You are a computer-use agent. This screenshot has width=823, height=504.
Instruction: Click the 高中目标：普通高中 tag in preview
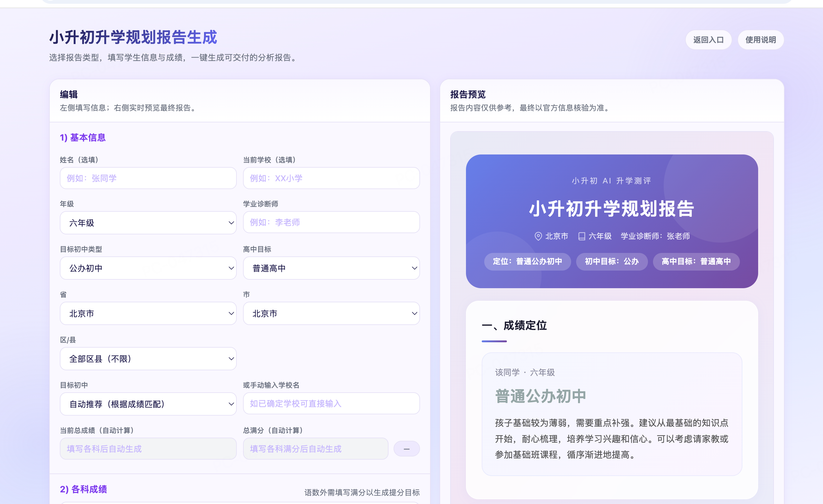click(x=696, y=261)
